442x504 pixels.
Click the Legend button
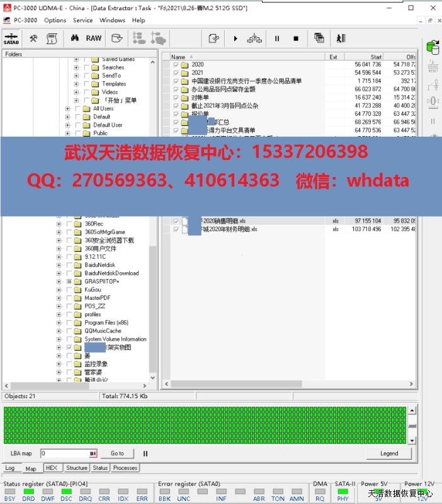[x=388, y=453]
